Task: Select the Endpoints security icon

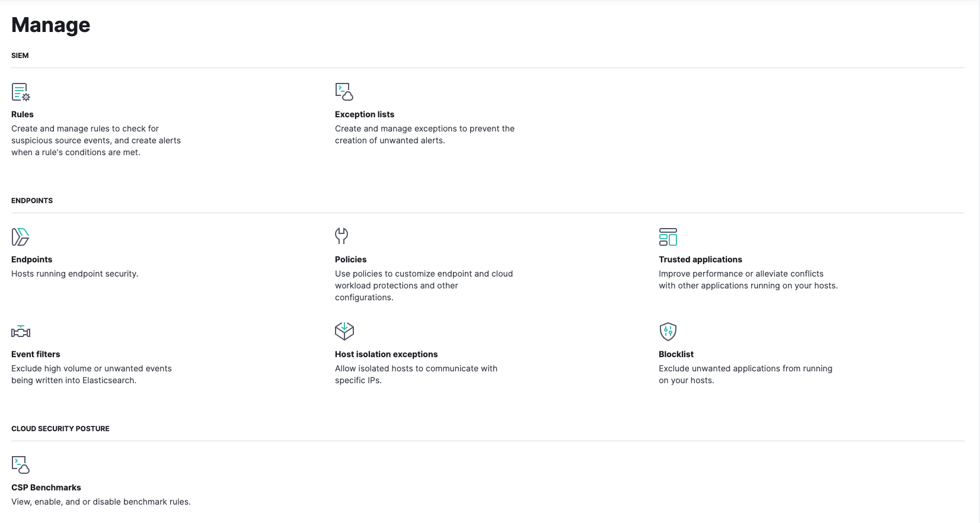Action: pos(20,236)
